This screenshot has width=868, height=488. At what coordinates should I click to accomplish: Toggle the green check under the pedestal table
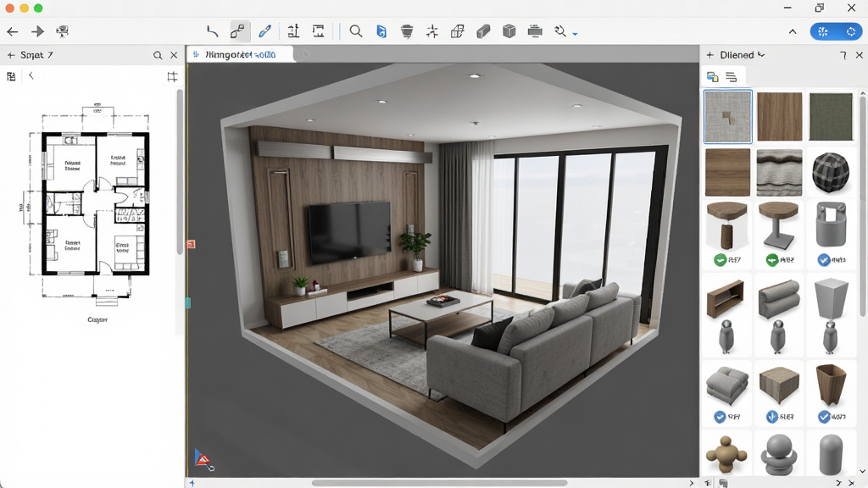pyautogui.click(x=771, y=259)
